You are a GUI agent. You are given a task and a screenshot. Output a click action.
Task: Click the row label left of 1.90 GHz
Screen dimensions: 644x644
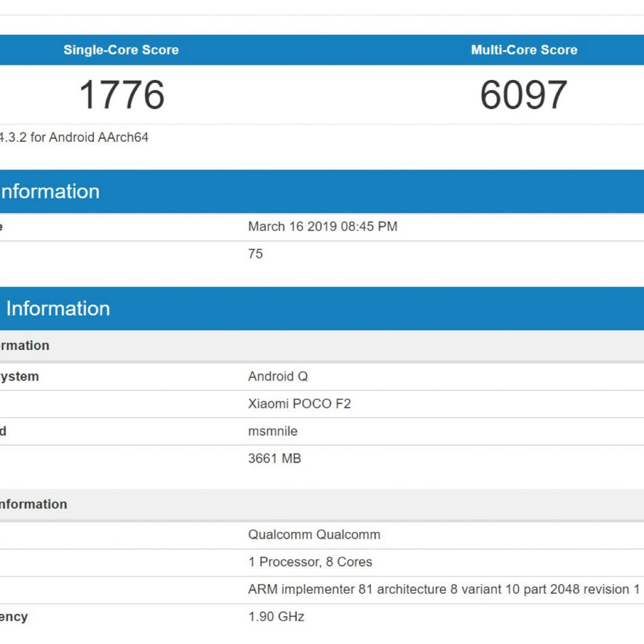[x=13, y=617]
